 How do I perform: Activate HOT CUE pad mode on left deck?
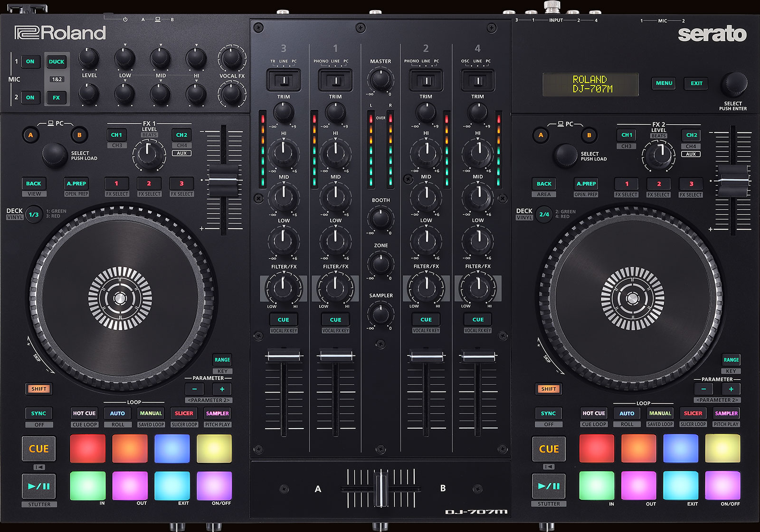84,413
